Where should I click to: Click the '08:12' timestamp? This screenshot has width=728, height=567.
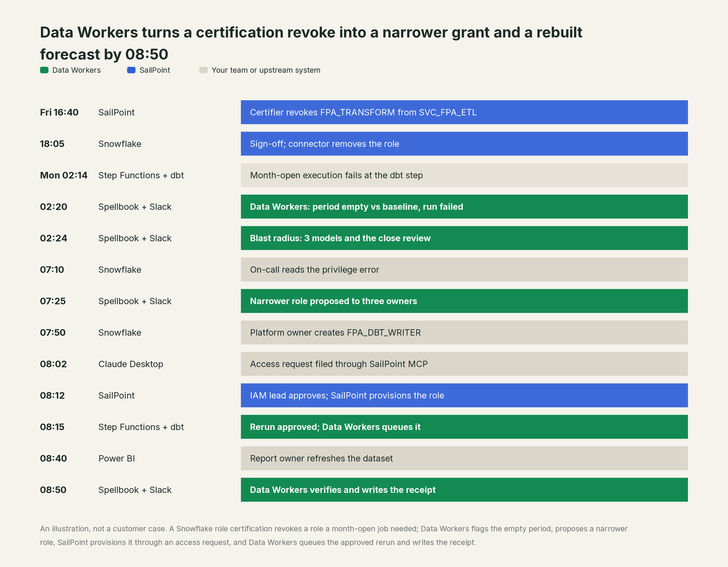53,395
